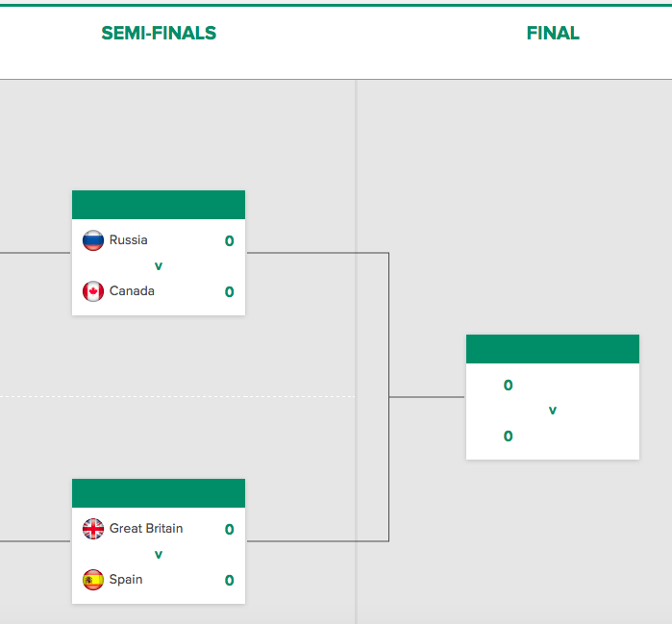Click the top score in Final card
672x624 pixels.
click(x=508, y=386)
